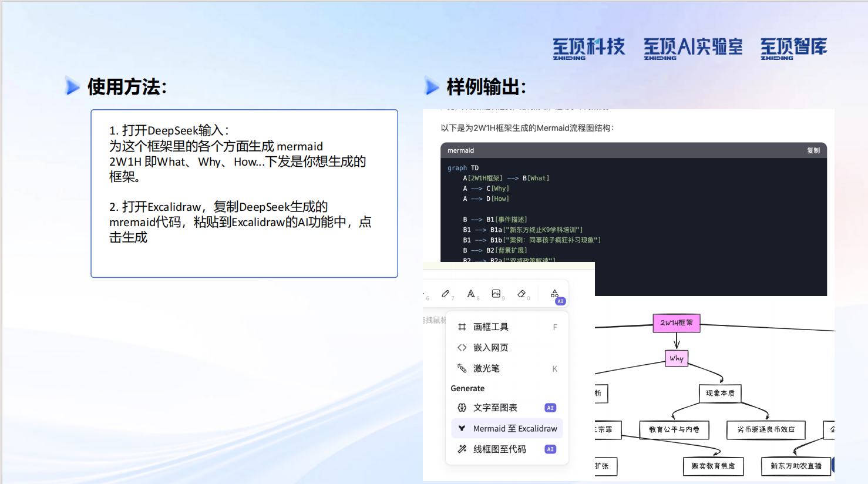Click the 复制 copy button on code block

(813, 150)
